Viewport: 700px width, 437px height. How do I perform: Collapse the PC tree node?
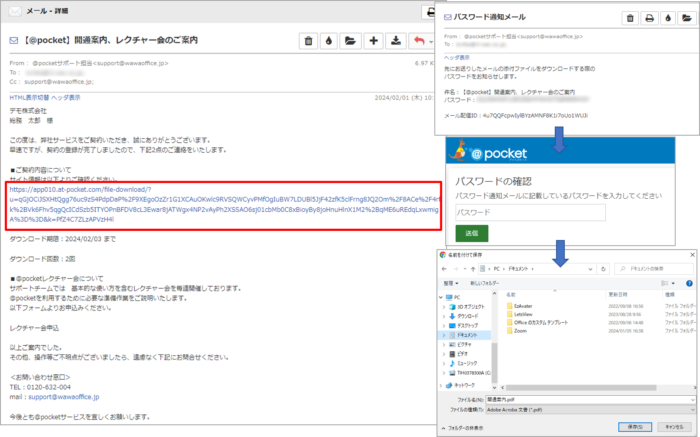[442, 297]
